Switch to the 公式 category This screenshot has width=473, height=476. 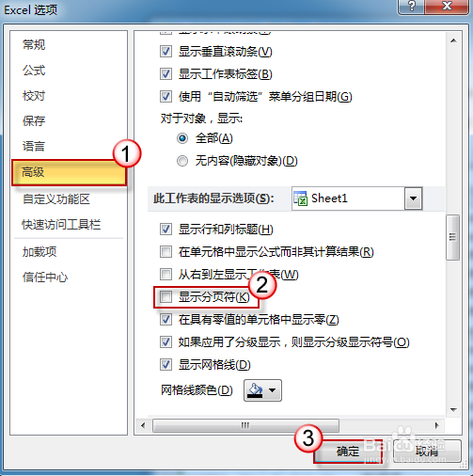click(x=34, y=71)
